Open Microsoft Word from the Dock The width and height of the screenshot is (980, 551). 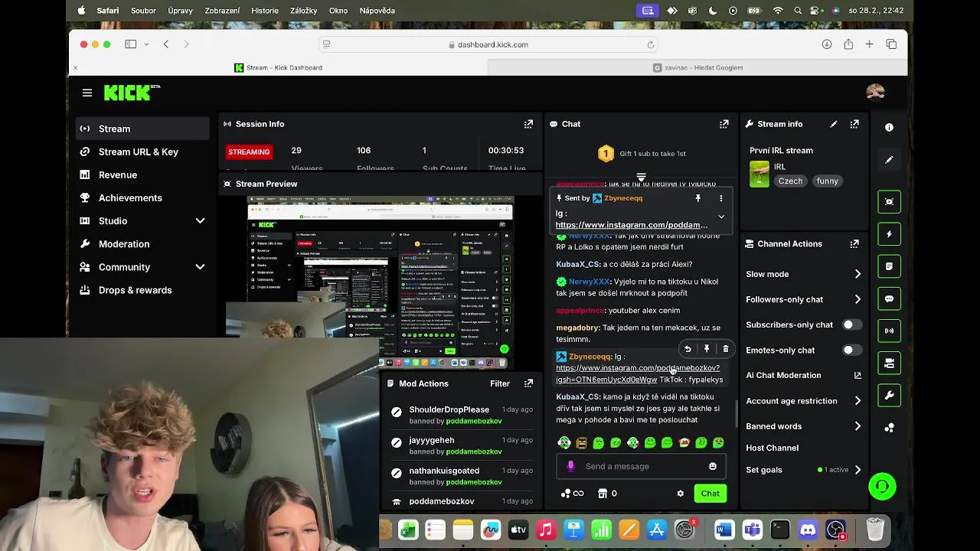(724, 530)
